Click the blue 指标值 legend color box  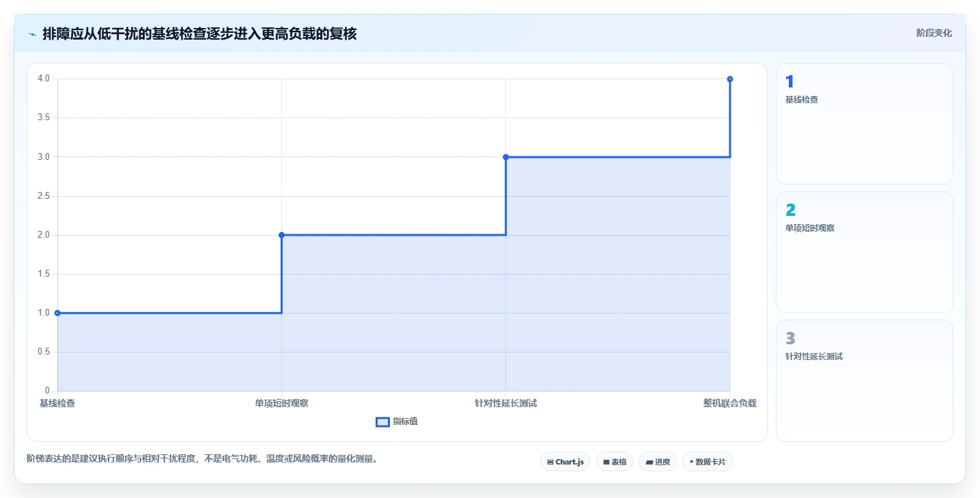pyautogui.click(x=382, y=421)
